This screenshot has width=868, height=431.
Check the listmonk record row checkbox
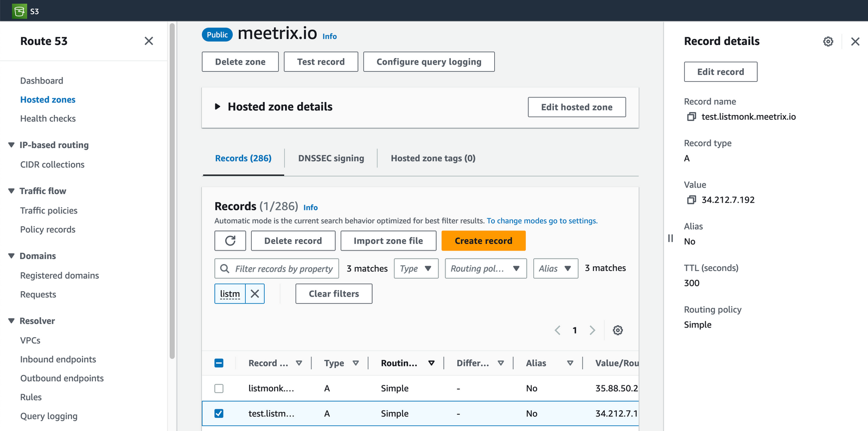coord(219,389)
